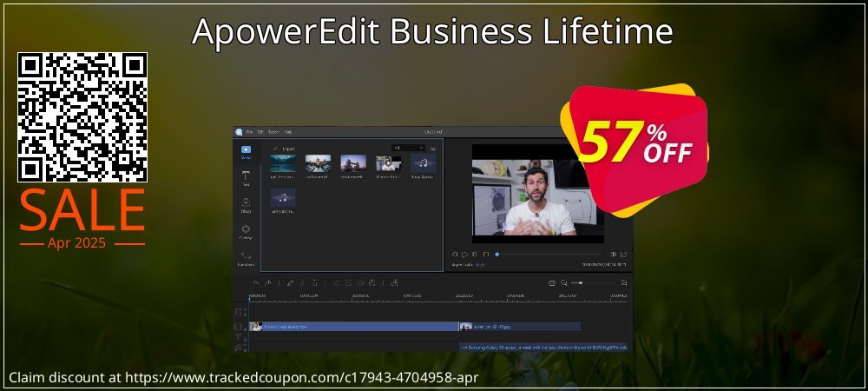Open the Export menu
This screenshot has height=391, width=868.
tap(273, 132)
